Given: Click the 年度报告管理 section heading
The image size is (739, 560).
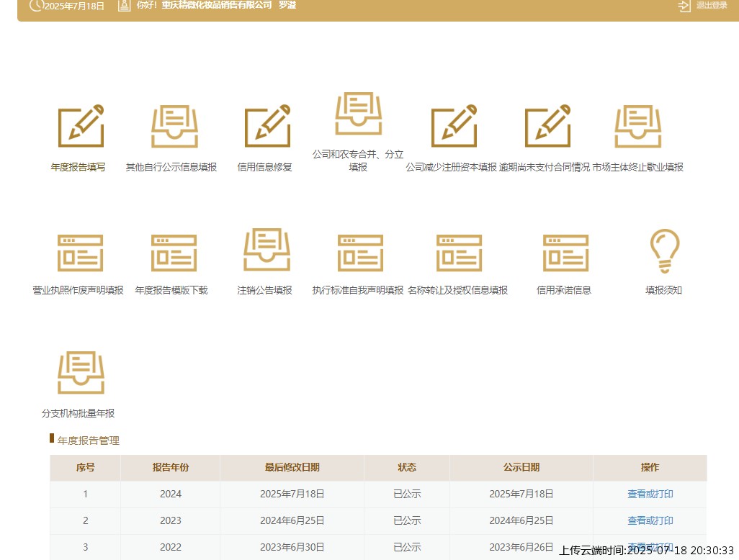Looking at the screenshot, I should click(x=89, y=441).
